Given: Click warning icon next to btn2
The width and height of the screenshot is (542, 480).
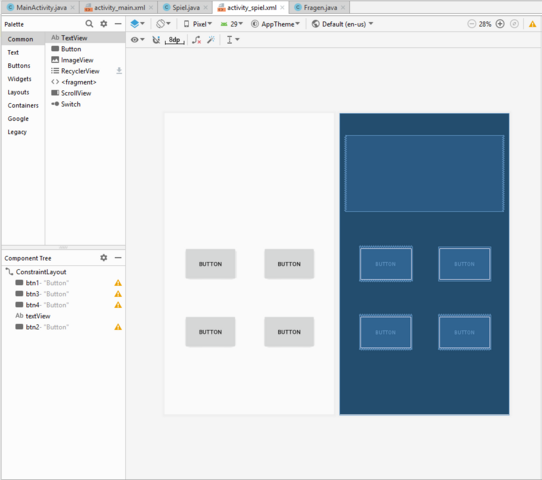Looking at the screenshot, I should coord(118,327).
